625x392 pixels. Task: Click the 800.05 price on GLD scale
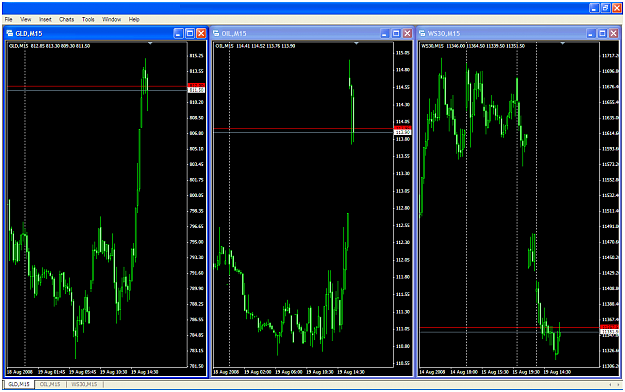pyautogui.click(x=197, y=195)
